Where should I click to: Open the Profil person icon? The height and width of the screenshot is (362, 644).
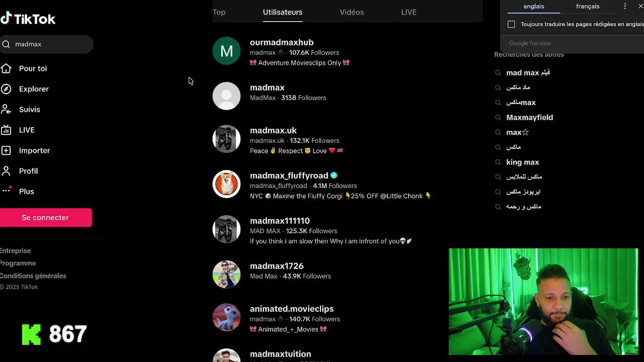click(x=6, y=171)
